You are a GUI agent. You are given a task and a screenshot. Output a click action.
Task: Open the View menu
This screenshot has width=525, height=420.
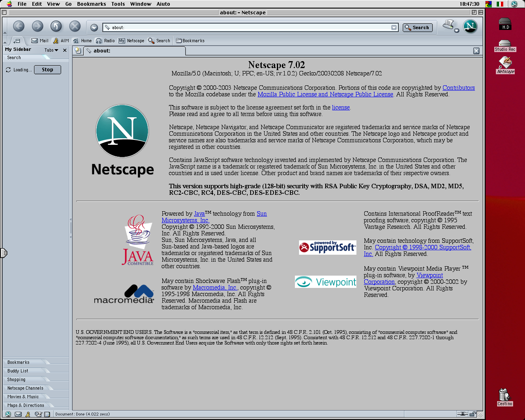[x=53, y=4]
